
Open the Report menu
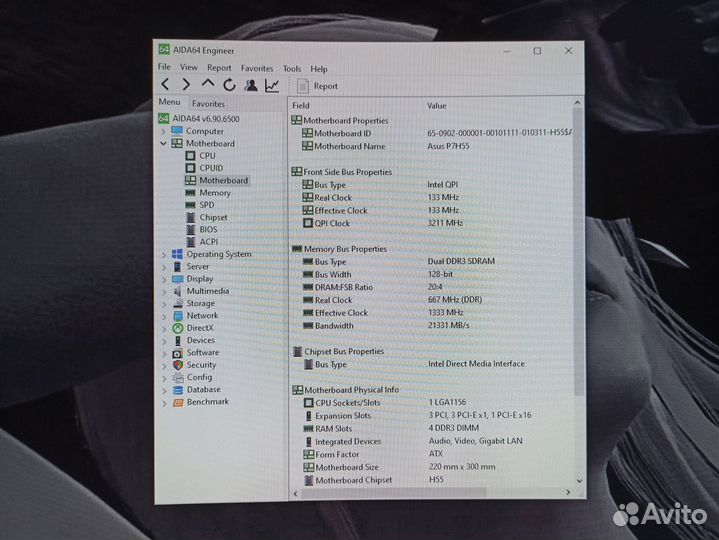219,68
